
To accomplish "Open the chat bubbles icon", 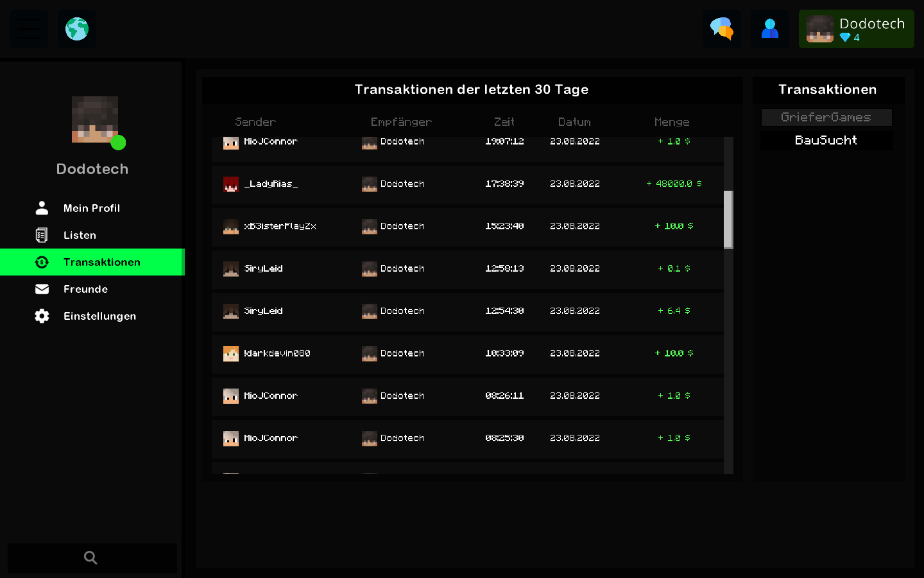I will [x=722, y=29].
